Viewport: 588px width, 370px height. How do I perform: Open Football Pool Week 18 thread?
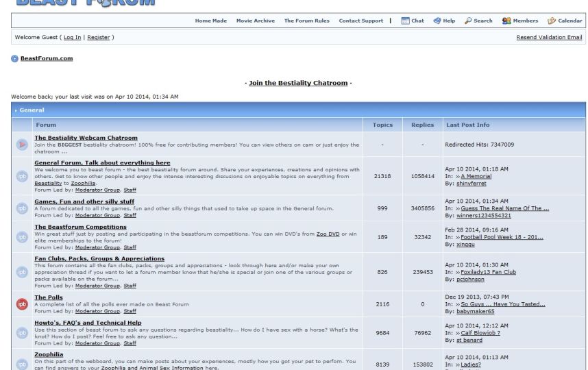502,237
